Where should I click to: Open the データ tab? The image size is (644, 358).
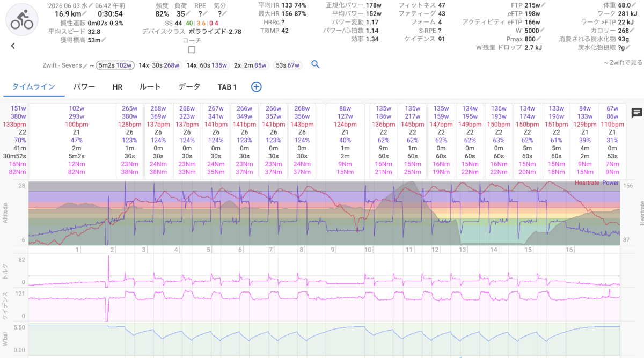pos(189,86)
